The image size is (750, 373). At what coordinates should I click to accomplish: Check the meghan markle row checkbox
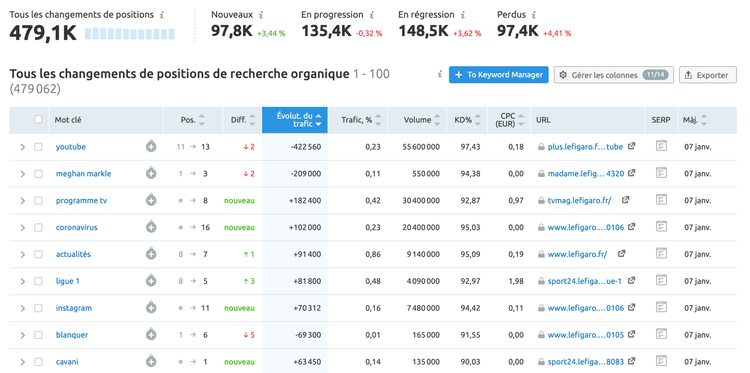pos(38,174)
